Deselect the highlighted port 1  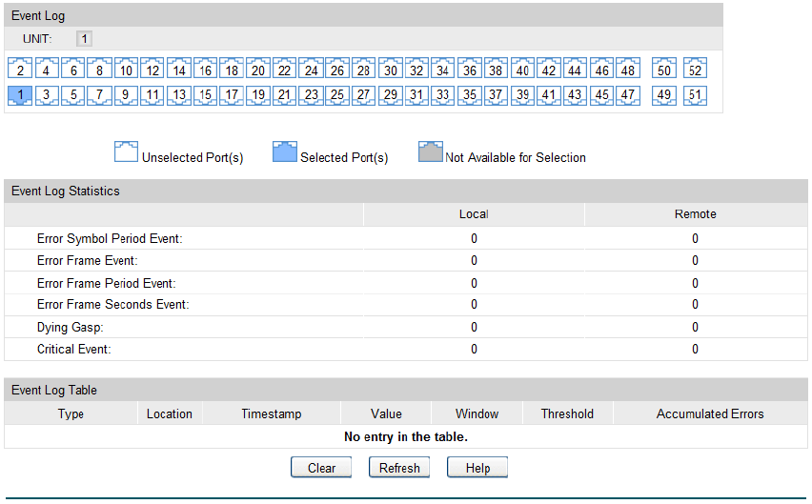[x=20, y=94]
